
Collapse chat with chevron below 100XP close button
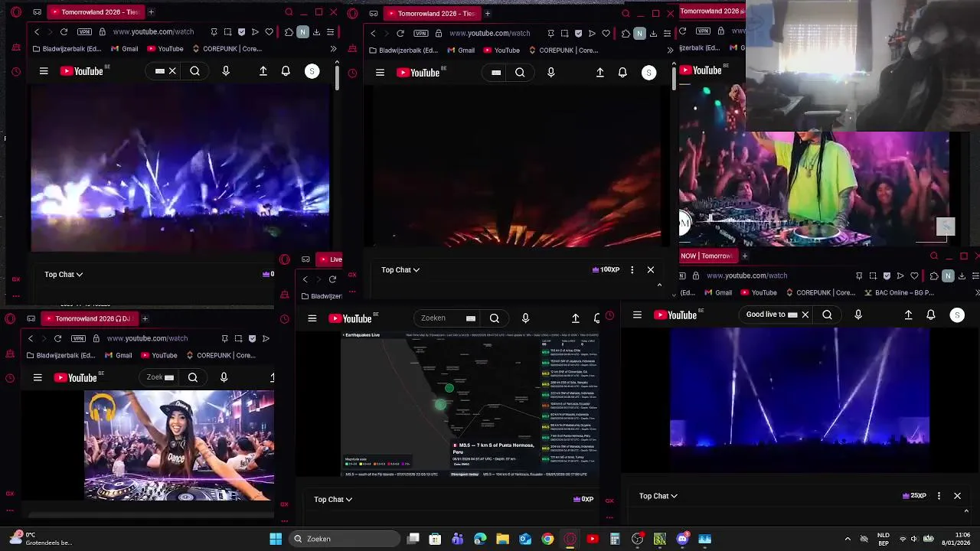click(x=659, y=285)
